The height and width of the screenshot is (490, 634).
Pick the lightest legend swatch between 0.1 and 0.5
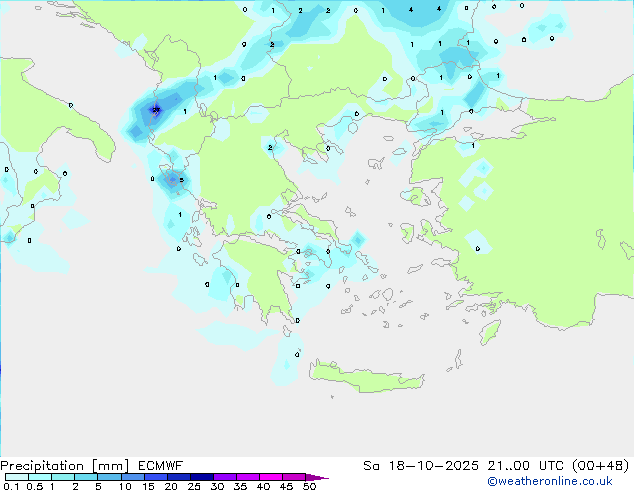tap(17, 477)
